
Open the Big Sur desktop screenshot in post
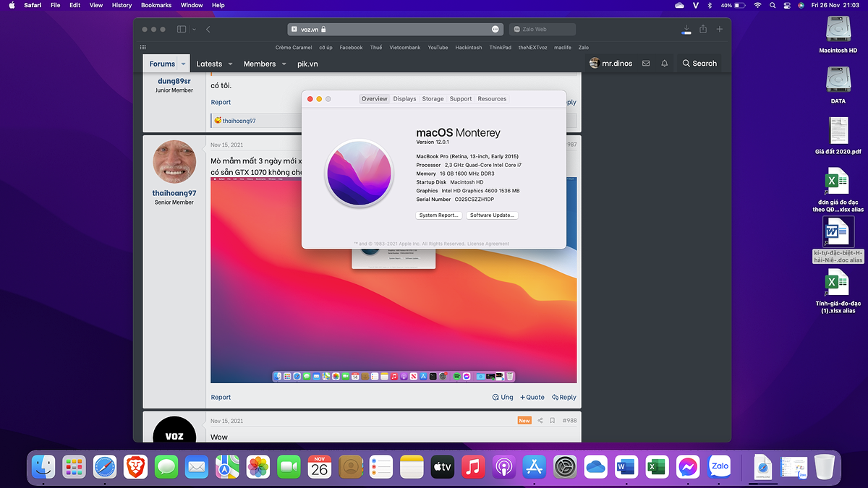click(393, 281)
